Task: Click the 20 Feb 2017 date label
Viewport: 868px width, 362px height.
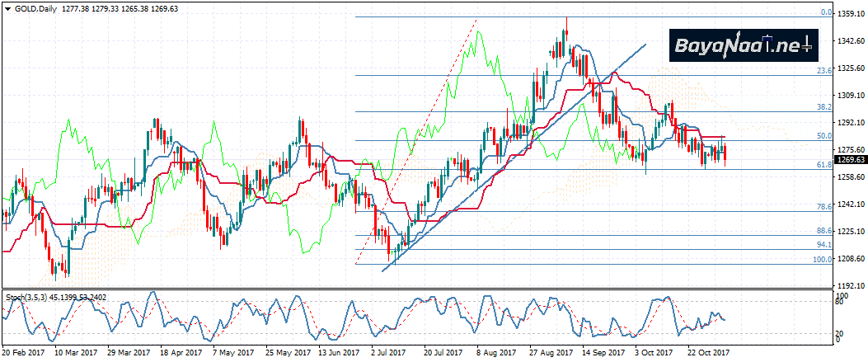Action: 22,352
